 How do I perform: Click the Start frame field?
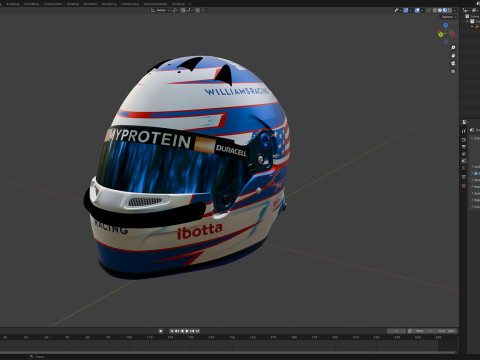423,331
